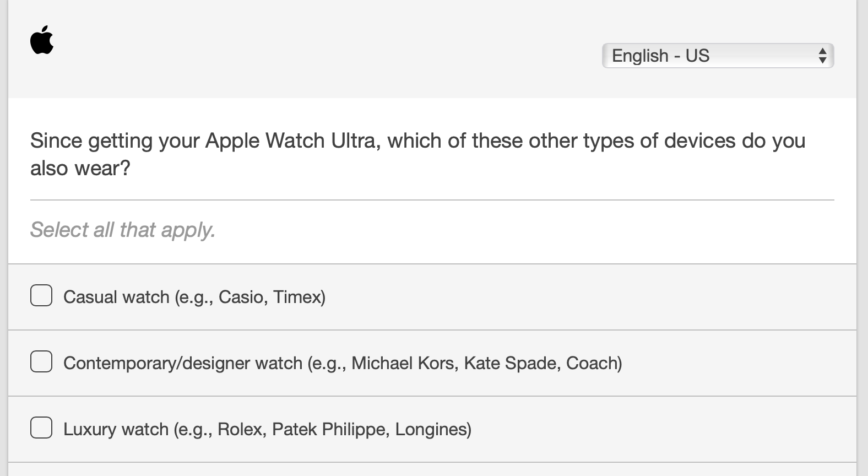The width and height of the screenshot is (868, 476).
Task: Click the empty space in the Luxury watch row
Action: click(x=661, y=430)
